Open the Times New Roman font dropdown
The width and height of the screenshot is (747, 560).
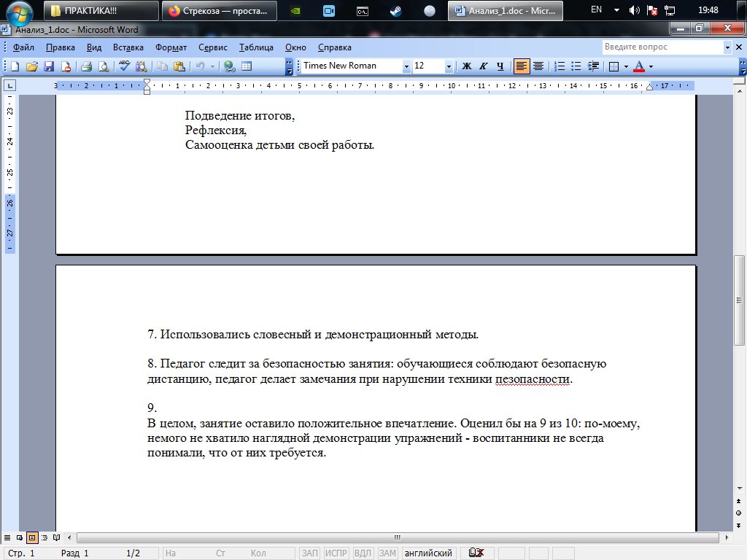pyautogui.click(x=406, y=66)
